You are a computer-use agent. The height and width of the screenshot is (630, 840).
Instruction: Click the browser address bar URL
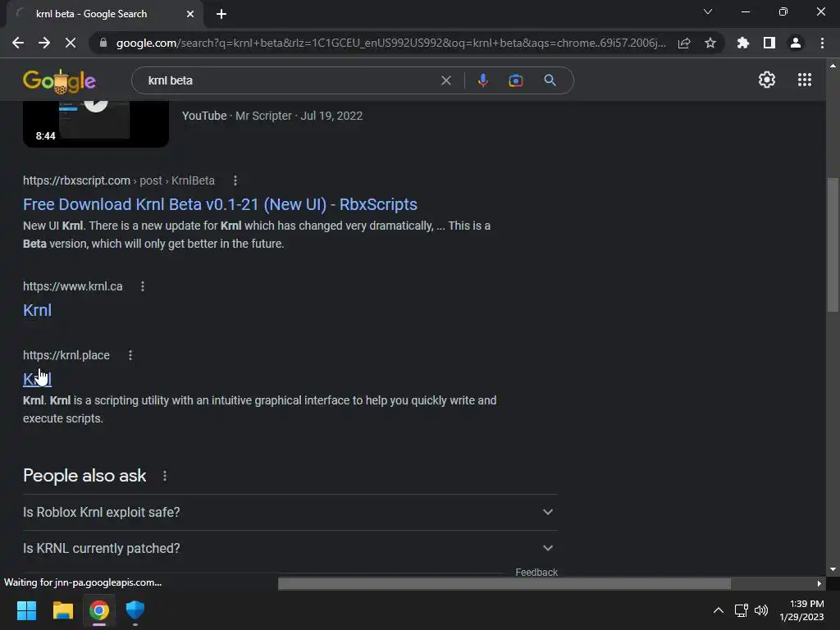click(x=391, y=43)
